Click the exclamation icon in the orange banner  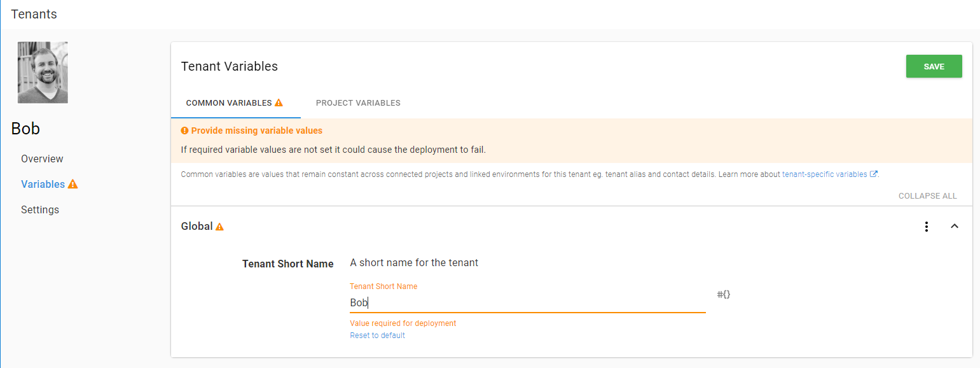(x=184, y=131)
